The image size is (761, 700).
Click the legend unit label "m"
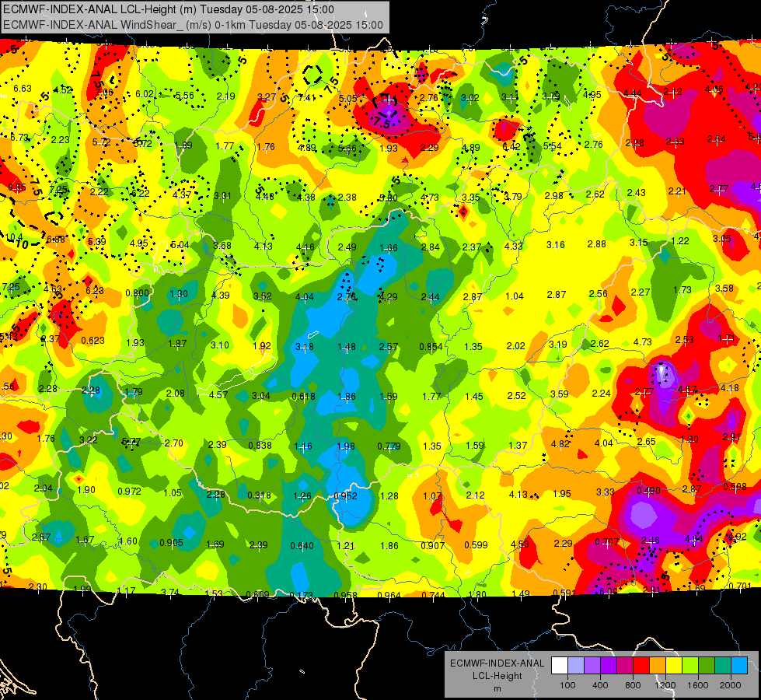[x=497, y=689]
